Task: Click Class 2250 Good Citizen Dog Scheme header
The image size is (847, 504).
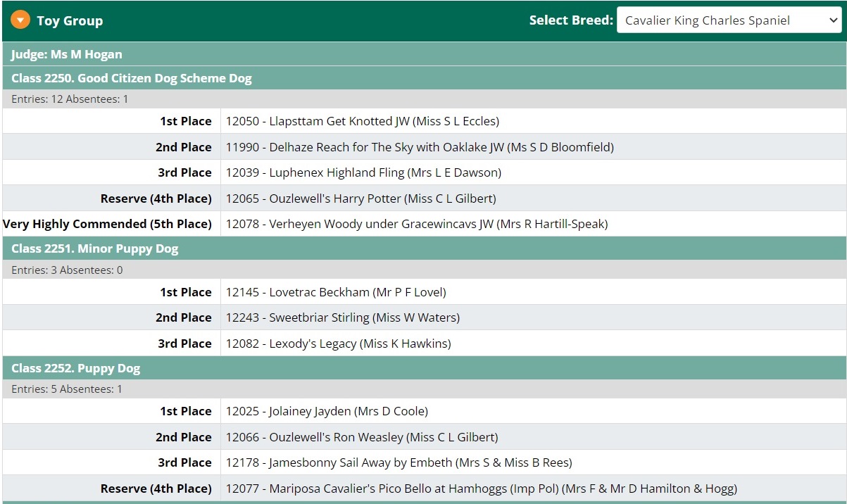Action: 132,78
